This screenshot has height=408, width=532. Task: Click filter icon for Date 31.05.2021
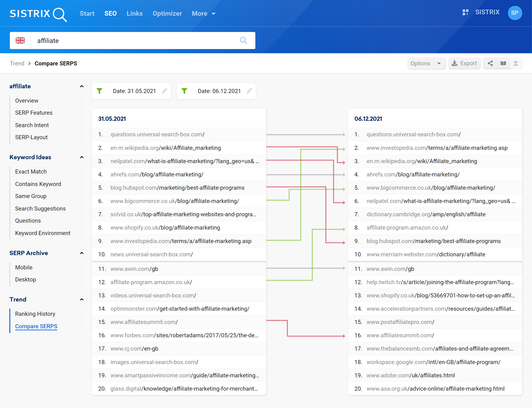point(99,91)
